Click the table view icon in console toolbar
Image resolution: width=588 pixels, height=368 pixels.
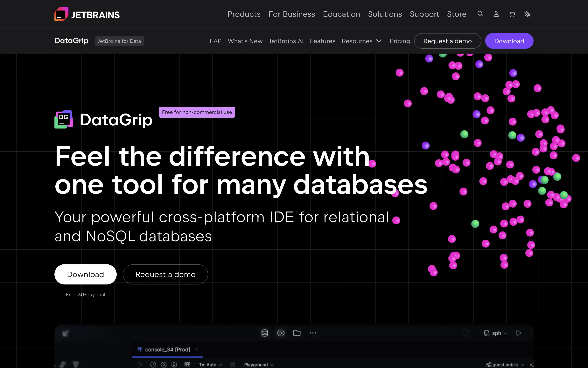pyautogui.click(x=187, y=364)
